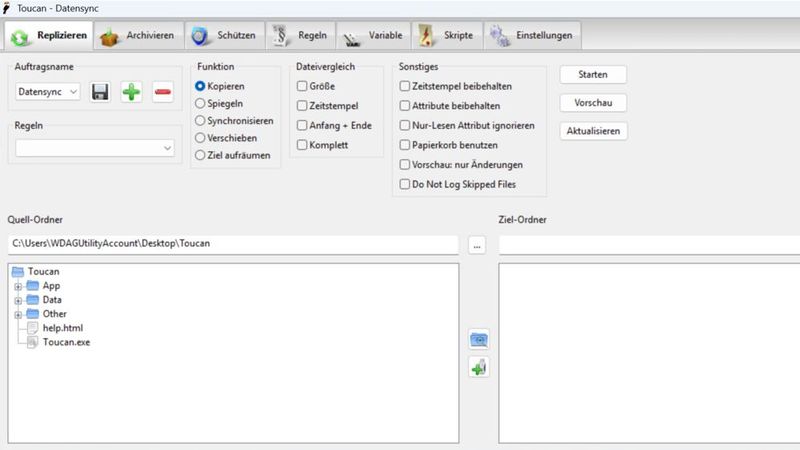Select the Verschieben option
This screenshot has height=450, width=800.
[x=200, y=138]
